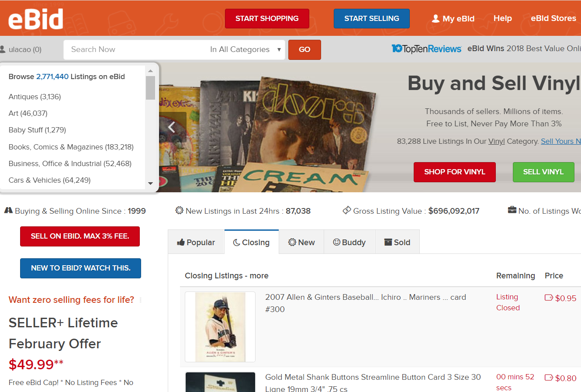
Task: Click the previous slide arrow on banner
Action: [x=172, y=127]
